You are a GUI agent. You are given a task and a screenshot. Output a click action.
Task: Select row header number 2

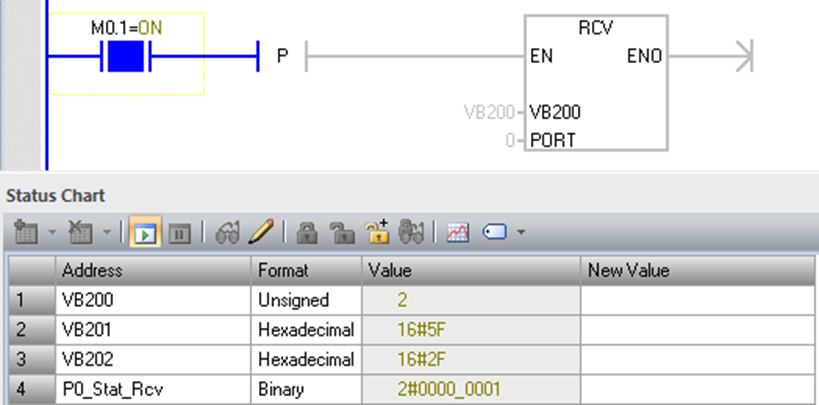[31, 330]
